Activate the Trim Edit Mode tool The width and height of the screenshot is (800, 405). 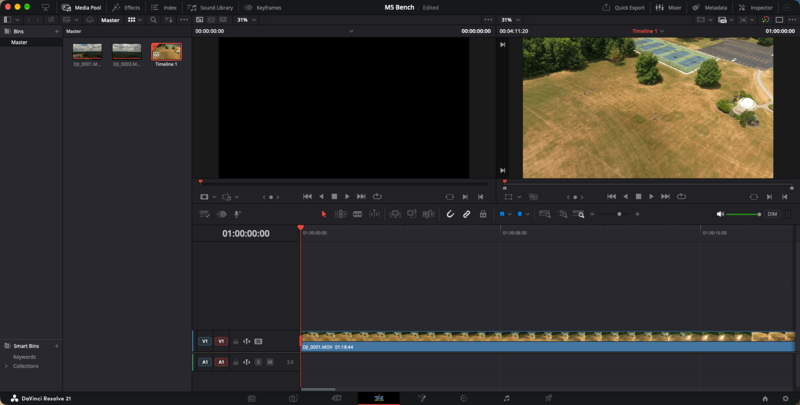coord(340,214)
